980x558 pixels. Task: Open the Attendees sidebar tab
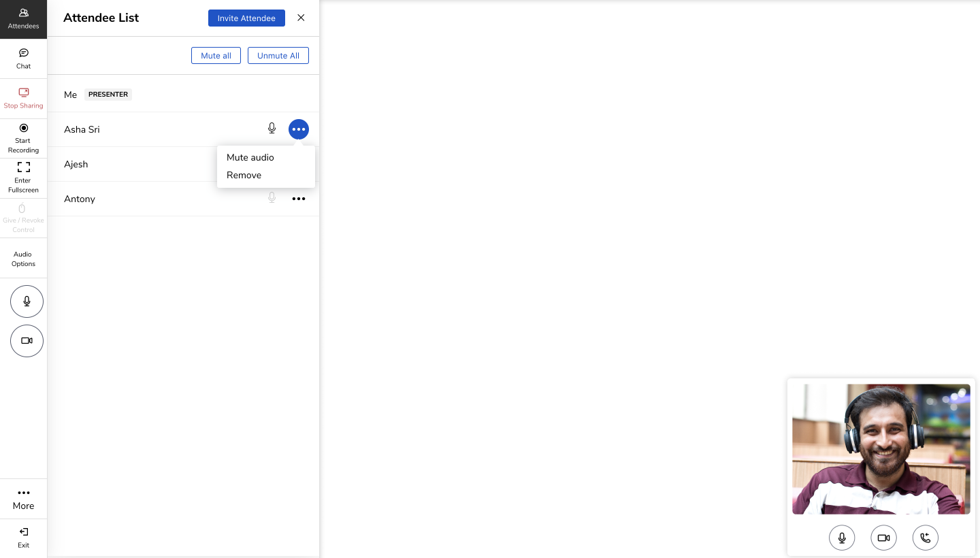click(23, 19)
